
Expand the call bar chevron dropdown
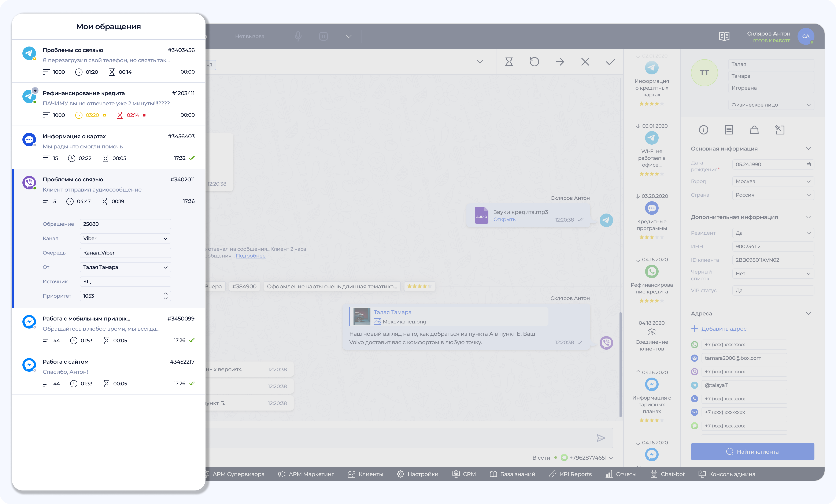pyautogui.click(x=348, y=36)
